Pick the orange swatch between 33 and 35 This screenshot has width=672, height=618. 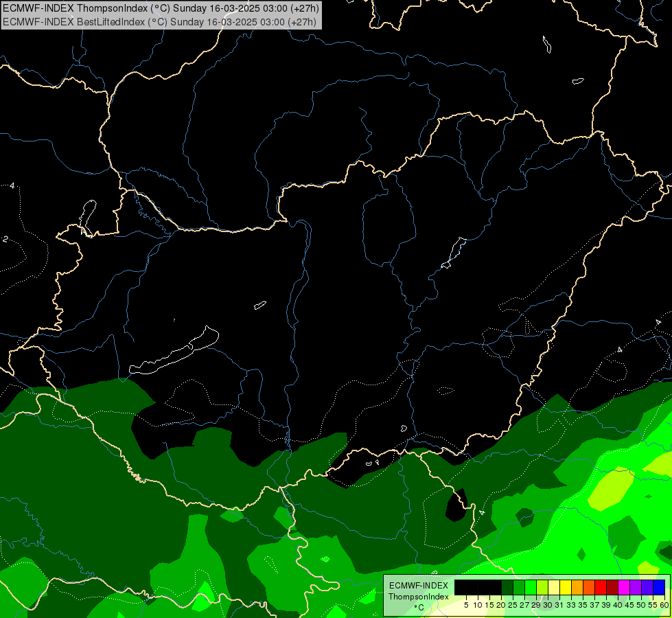577,588
